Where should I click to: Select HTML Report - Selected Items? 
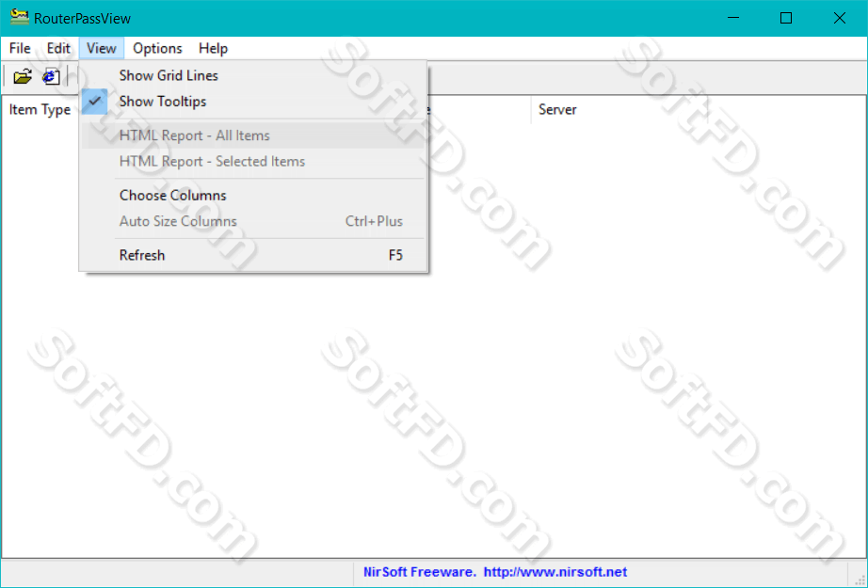coord(254,162)
